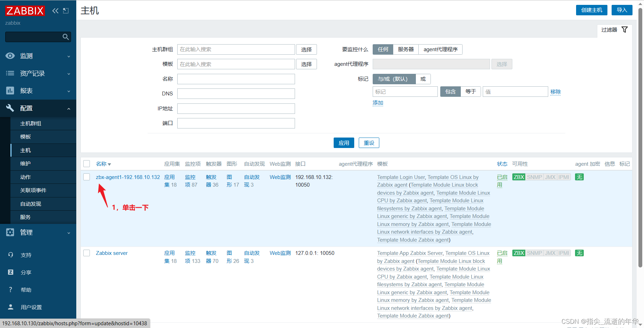Select 或 tag mode
The width and height of the screenshot is (644, 328).
[x=423, y=79]
